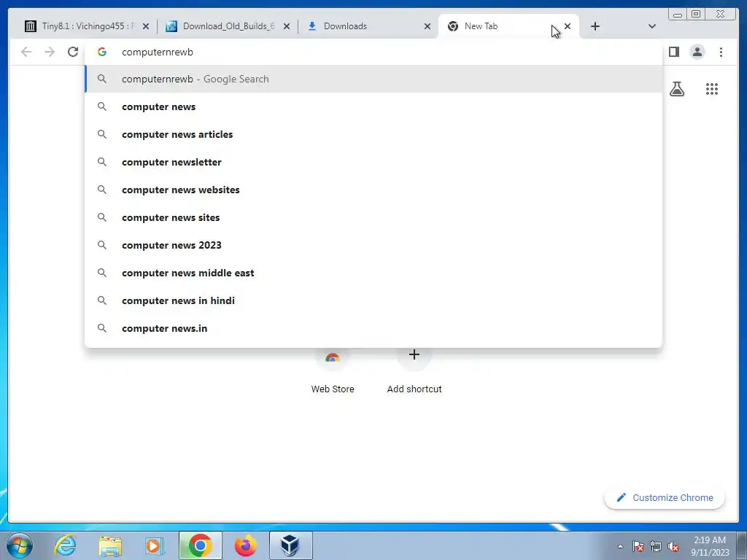Close the Download_Old_Builds tab
The height and width of the screenshot is (560, 747).
[x=286, y=26]
